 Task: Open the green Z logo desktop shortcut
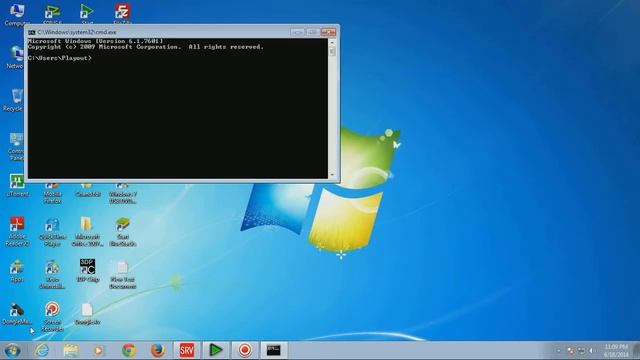click(52, 13)
